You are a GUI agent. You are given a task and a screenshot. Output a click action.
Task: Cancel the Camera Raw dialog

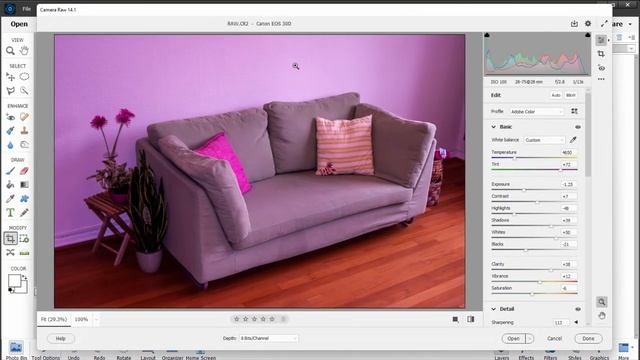pyautogui.click(x=554, y=338)
